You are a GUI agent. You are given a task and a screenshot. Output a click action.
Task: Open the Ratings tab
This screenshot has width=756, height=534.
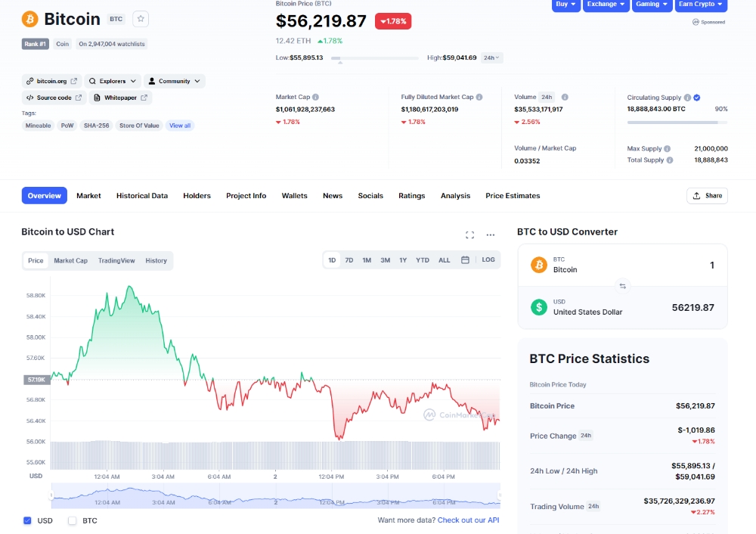pos(412,195)
